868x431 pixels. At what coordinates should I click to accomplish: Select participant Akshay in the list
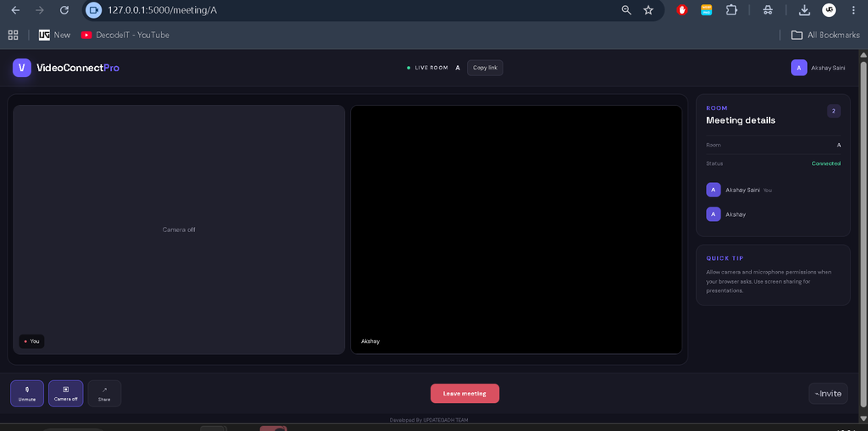773,214
